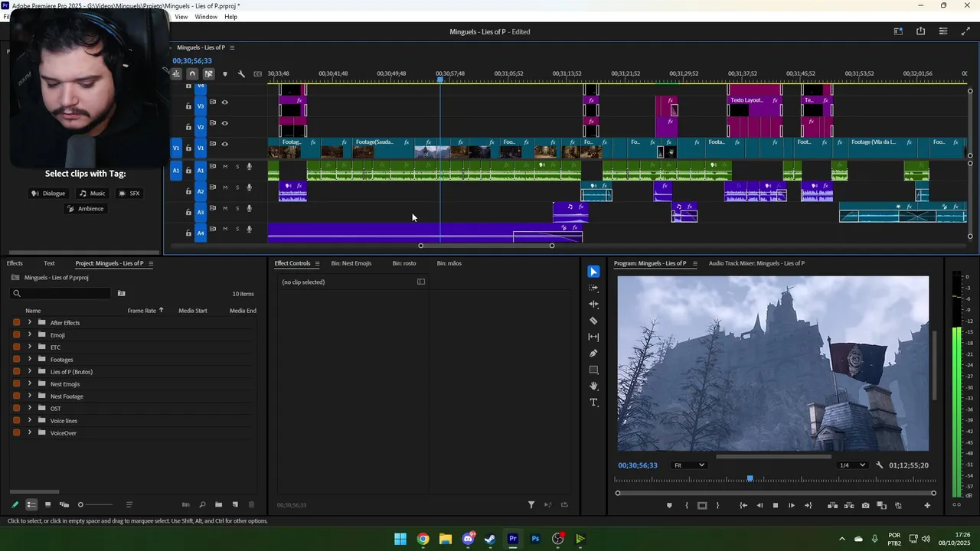Open the Bin: Nest Emojis tab

tap(351, 263)
